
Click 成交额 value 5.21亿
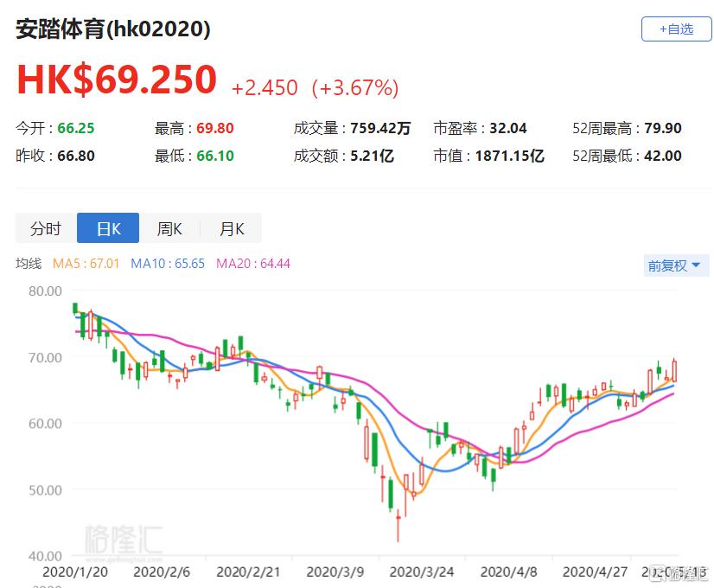click(372, 156)
